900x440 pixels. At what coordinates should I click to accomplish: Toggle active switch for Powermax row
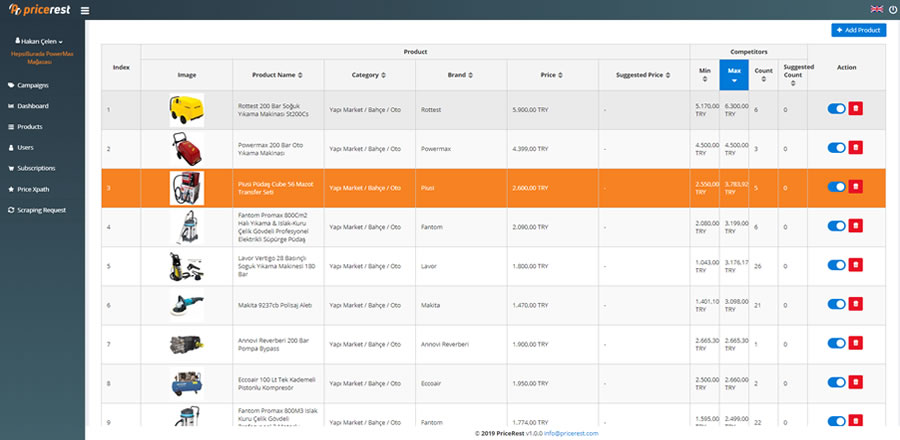[836, 147]
